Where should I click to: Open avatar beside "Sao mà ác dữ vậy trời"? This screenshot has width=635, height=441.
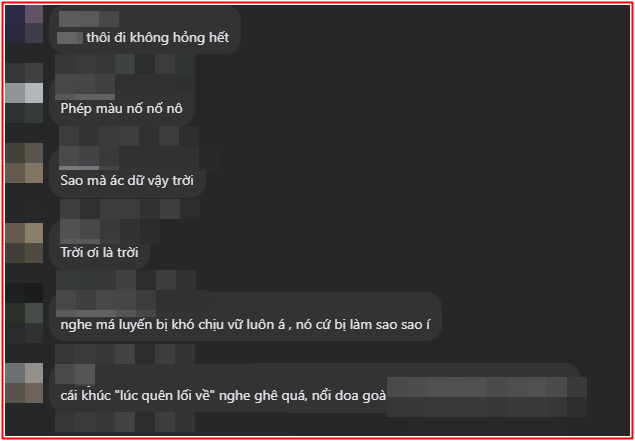click(24, 163)
